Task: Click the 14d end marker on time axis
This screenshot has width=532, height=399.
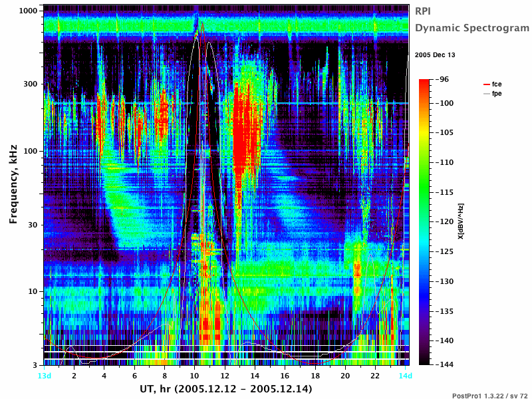Action: point(406,376)
